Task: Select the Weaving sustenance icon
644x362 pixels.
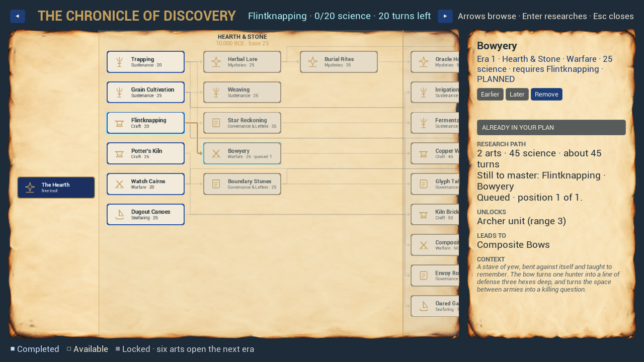Action: click(216, 93)
